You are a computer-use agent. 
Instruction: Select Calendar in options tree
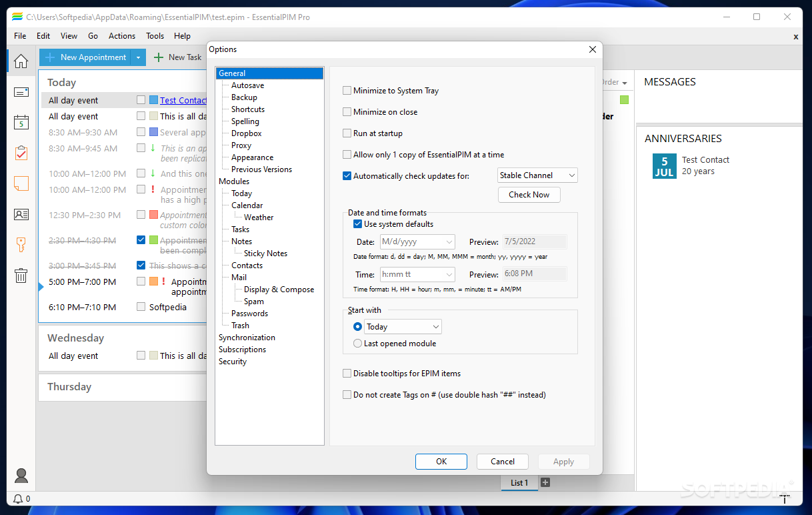pyautogui.click(x=247, y=205)
